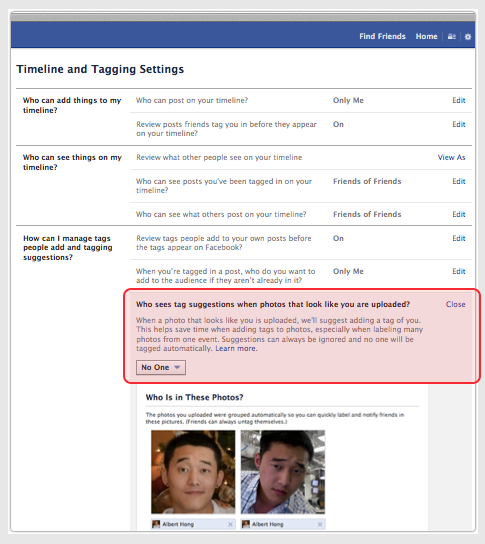This screenshot has height=544, width=485.
Task: Open the No One audience dropdown
Action: [161, 367]
